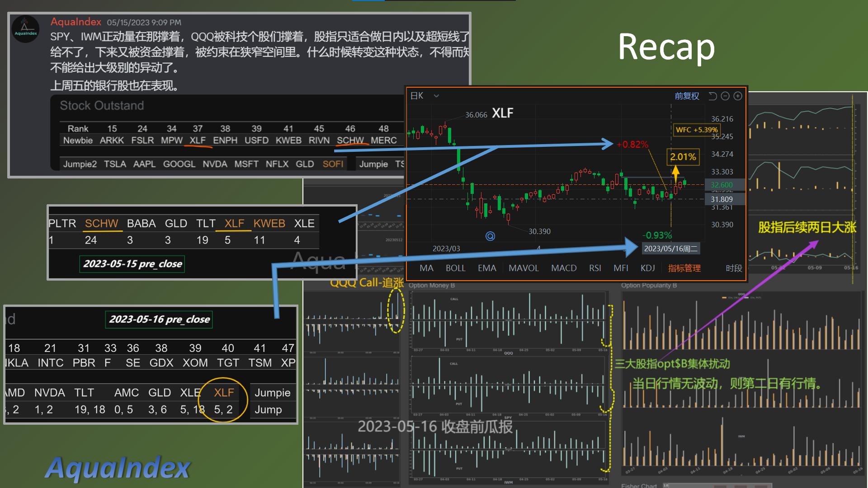
Task: Click the 2023/05/16周二 date label on chart
Action: click(x=670, y=249)
